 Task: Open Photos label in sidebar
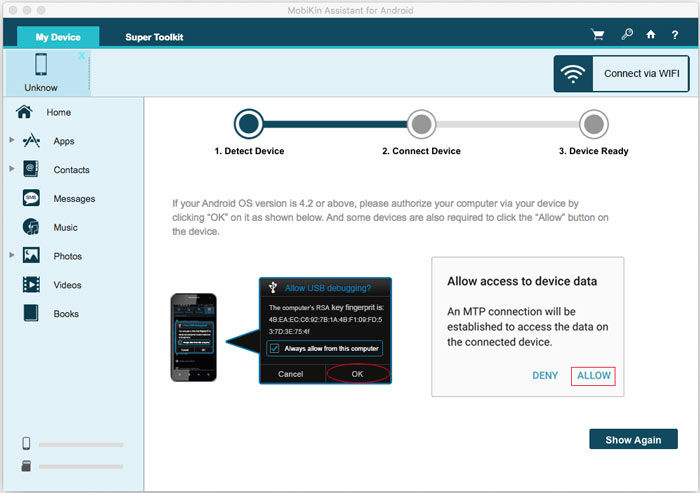(x=67, y=256)
